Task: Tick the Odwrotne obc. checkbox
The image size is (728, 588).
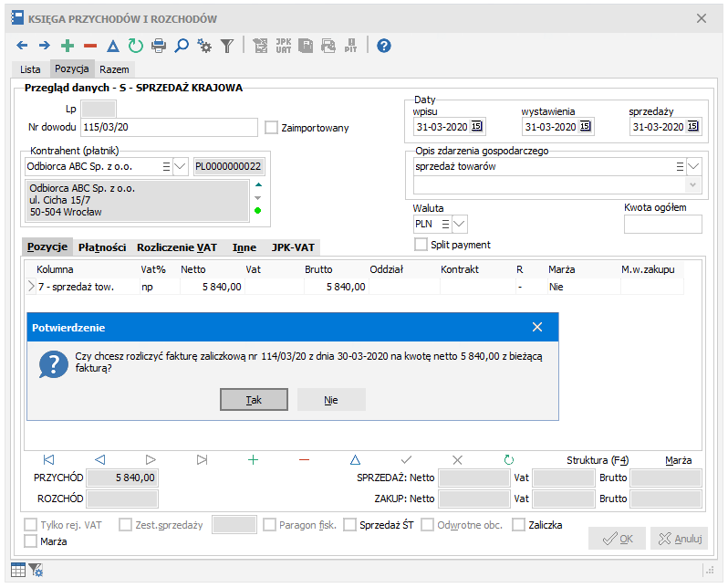Action: [x=427, y=525]
